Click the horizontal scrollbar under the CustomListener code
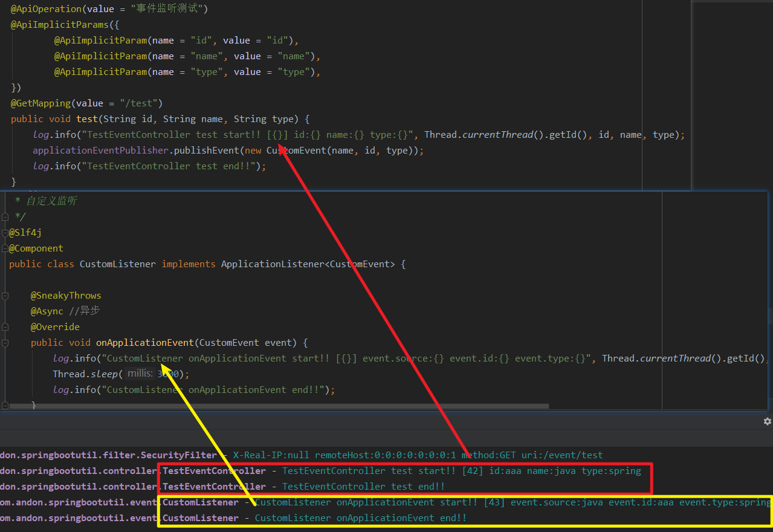 (x=279, y=406)
